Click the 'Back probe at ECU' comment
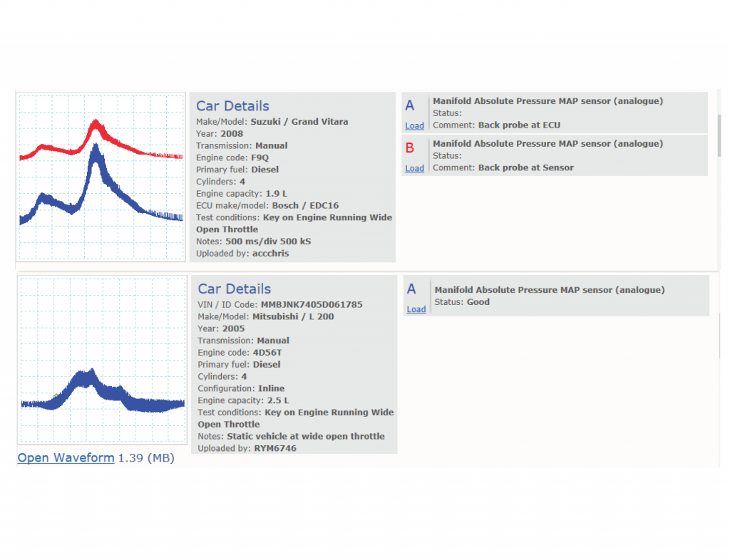This screenshot has width=730, height=560. click(x=519, y=125)
